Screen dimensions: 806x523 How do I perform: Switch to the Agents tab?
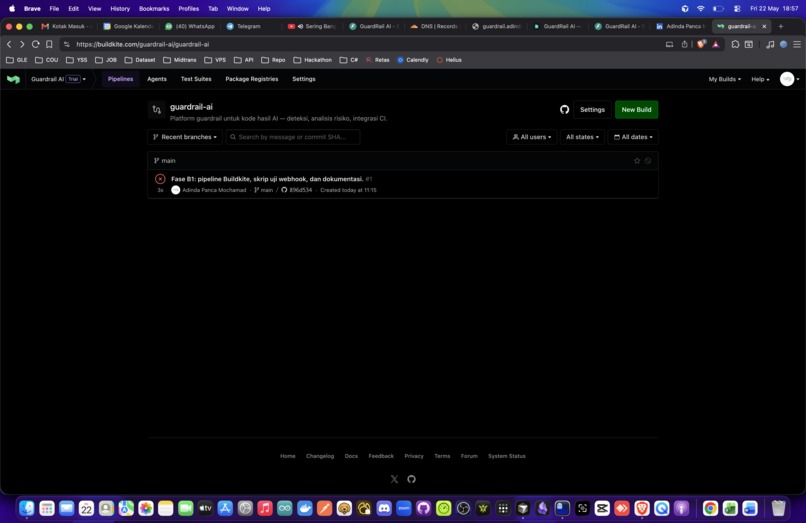pos(157,79)
